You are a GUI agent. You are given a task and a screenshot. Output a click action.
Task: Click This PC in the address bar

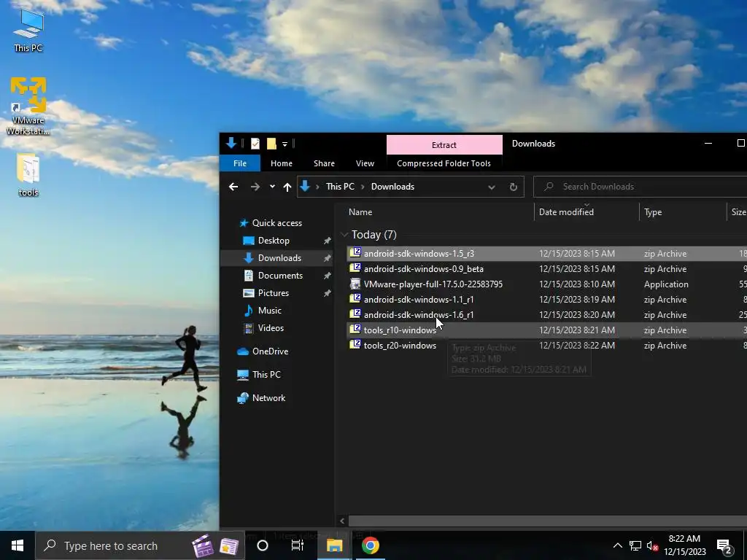point(340,187)
